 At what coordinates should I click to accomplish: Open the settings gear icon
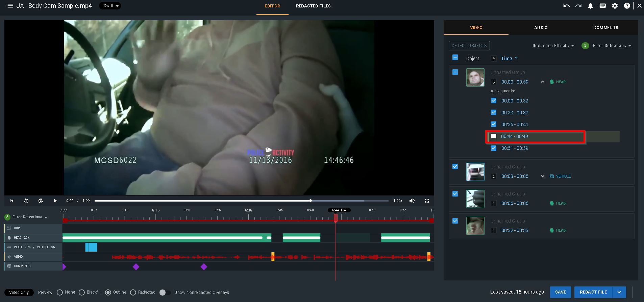pos(615,6)
